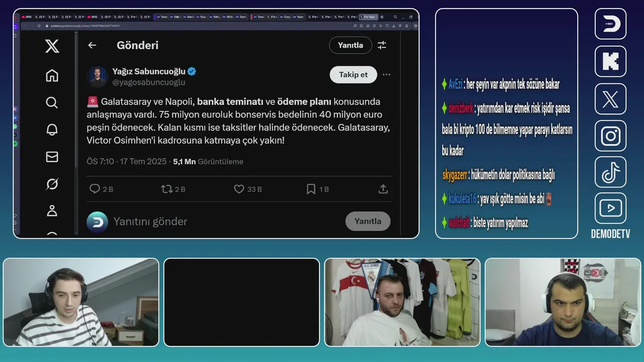Viewport: 644px width, 362px height.
Task: Reload the page in browser toolbar
Action: pos(39,26)
